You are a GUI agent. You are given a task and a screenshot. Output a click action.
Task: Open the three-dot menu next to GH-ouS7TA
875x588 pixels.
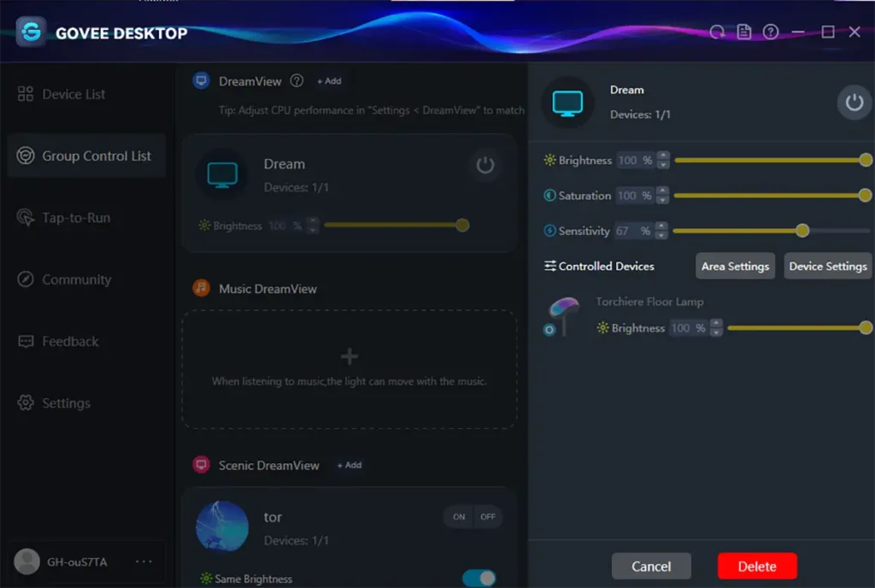pyautogui.click(x=143, y=562)
